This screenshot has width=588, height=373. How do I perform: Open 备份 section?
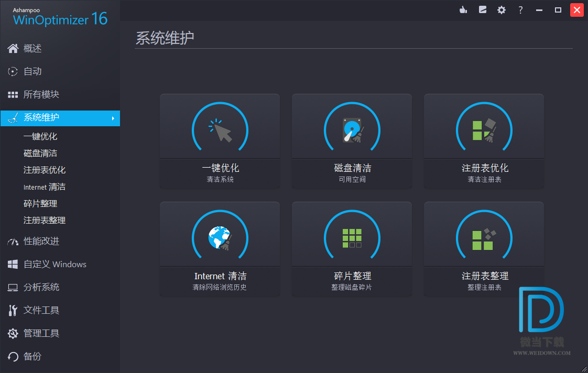click(x=32, y=357)
